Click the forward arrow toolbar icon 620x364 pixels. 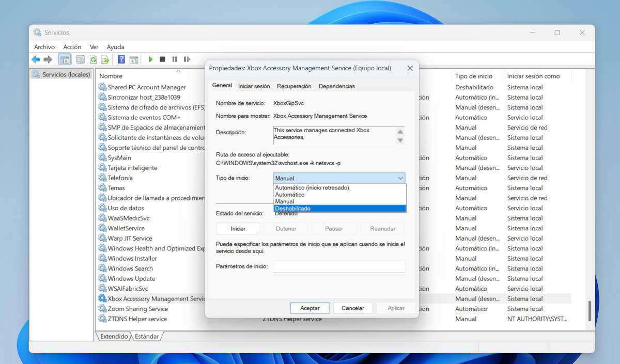point(48,59)
